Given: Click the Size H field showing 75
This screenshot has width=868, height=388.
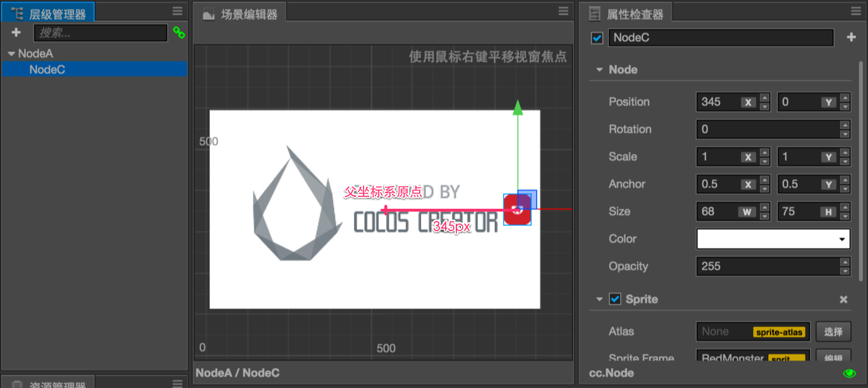Looking at the screenshot, I should [809, 211].
